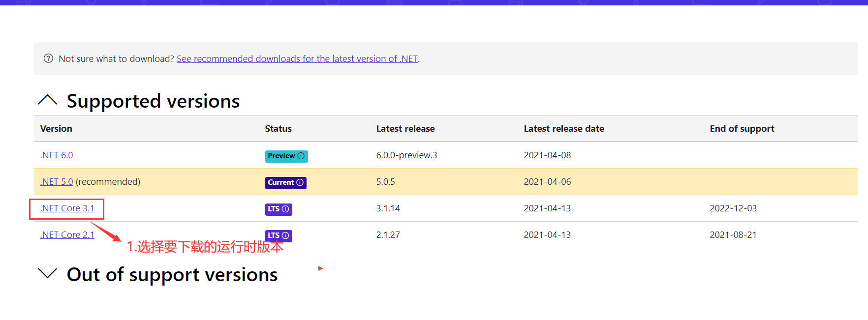The image size is (868, 320).
Task: Click the Supported versions heading text
Action: click(x=153, y=101)
